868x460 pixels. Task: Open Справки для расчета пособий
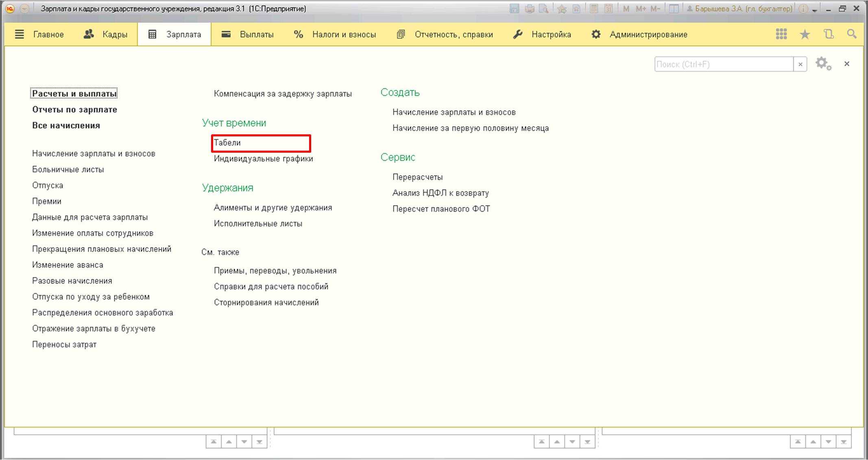(271, 286)
